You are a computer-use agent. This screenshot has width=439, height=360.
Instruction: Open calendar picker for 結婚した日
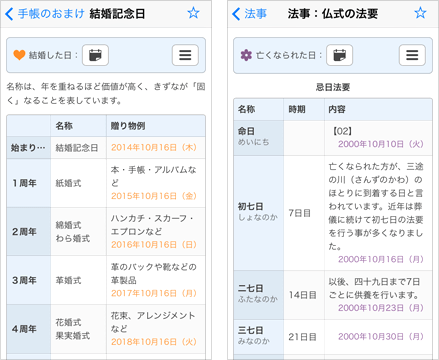tap(95, 55)
